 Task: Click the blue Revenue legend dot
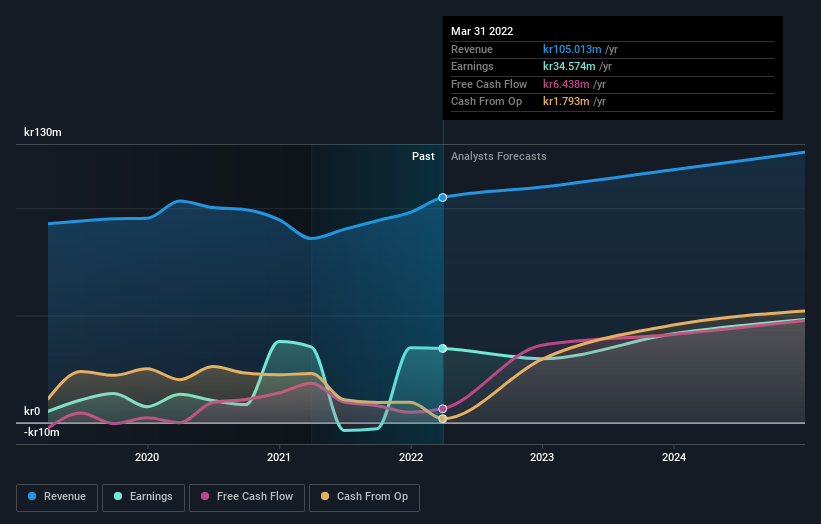32,496
